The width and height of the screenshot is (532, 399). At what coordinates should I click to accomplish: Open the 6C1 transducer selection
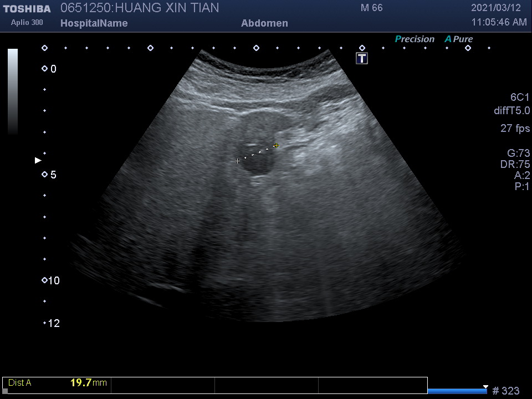pos(520,97)
